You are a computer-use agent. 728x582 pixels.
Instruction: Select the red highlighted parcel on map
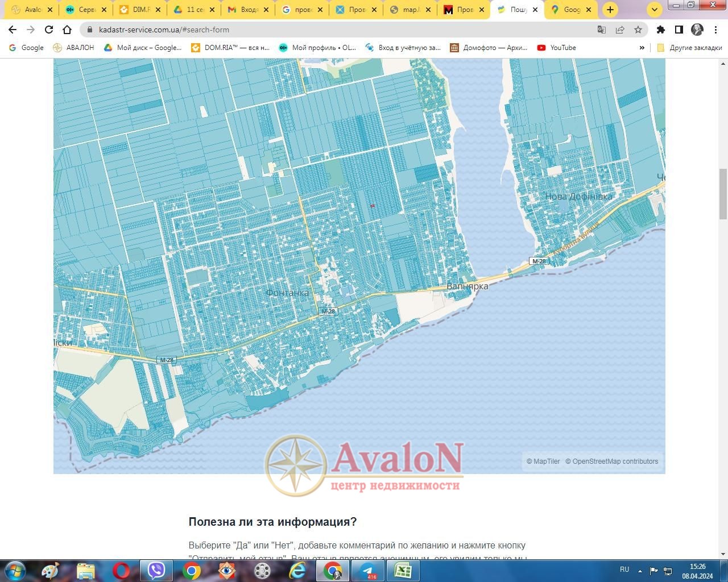[x=373, y=206]
